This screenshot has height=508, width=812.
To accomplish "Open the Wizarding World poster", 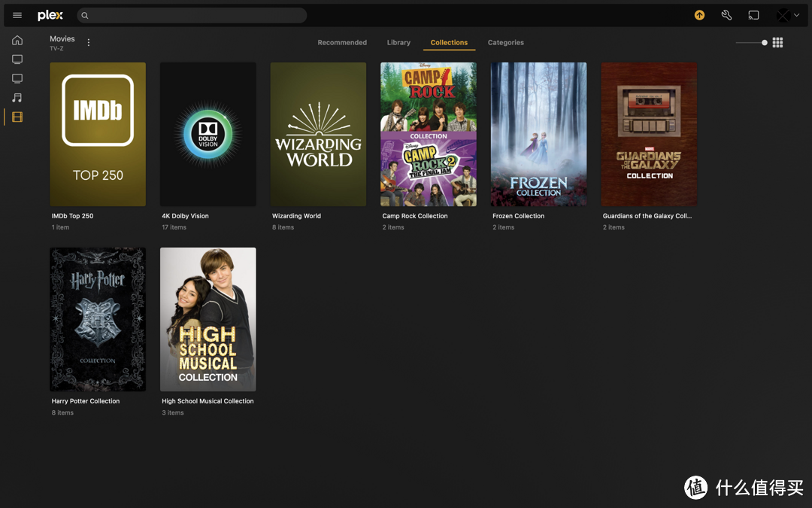I will [319, 134].
